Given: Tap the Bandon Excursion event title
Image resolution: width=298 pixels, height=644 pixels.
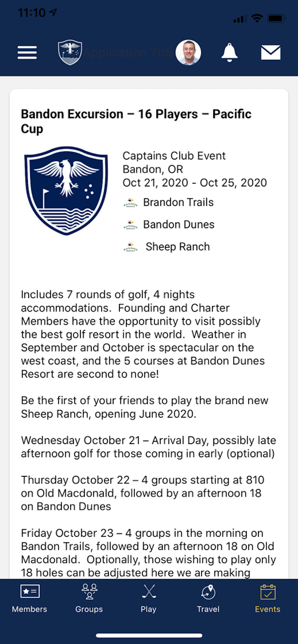Looking at the screenshot, I should [136, 121].
